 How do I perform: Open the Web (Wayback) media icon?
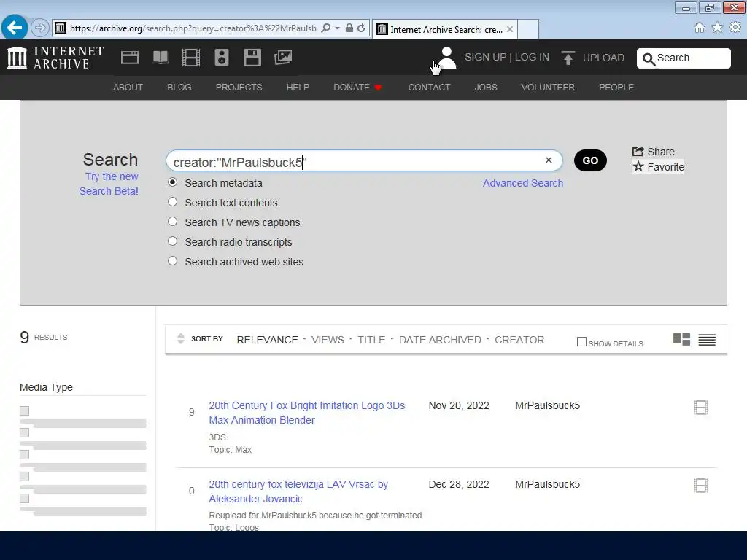tap(130, 58)
